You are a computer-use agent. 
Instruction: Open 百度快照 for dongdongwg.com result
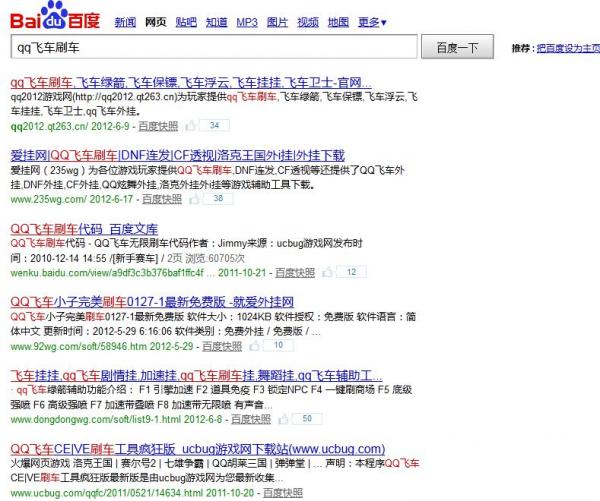(x=251, y=419)
